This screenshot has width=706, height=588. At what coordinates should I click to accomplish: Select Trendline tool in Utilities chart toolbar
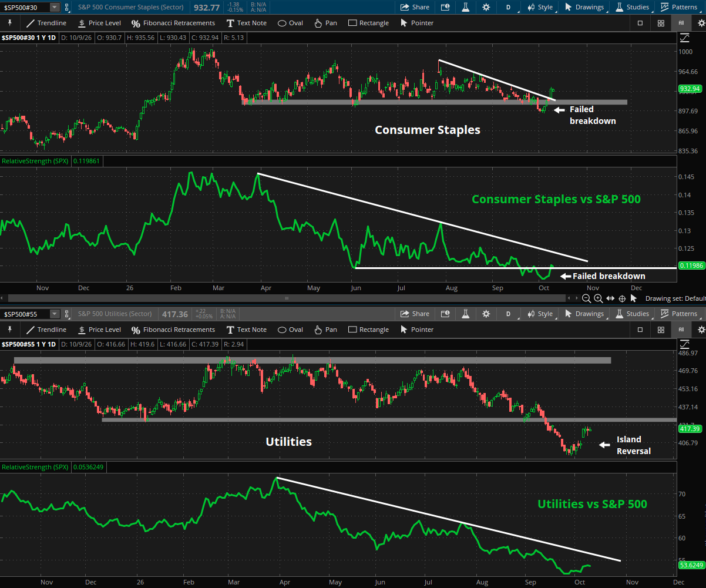point(46,330)
